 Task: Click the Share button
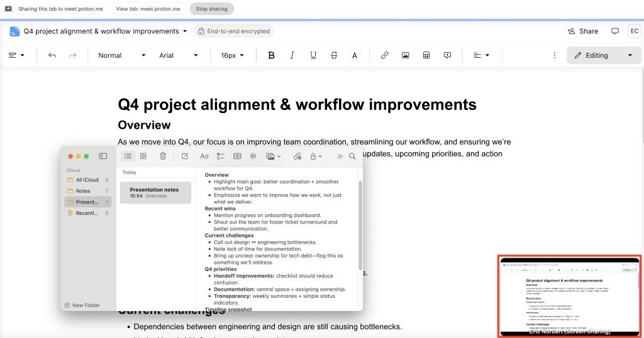point(583,31)
